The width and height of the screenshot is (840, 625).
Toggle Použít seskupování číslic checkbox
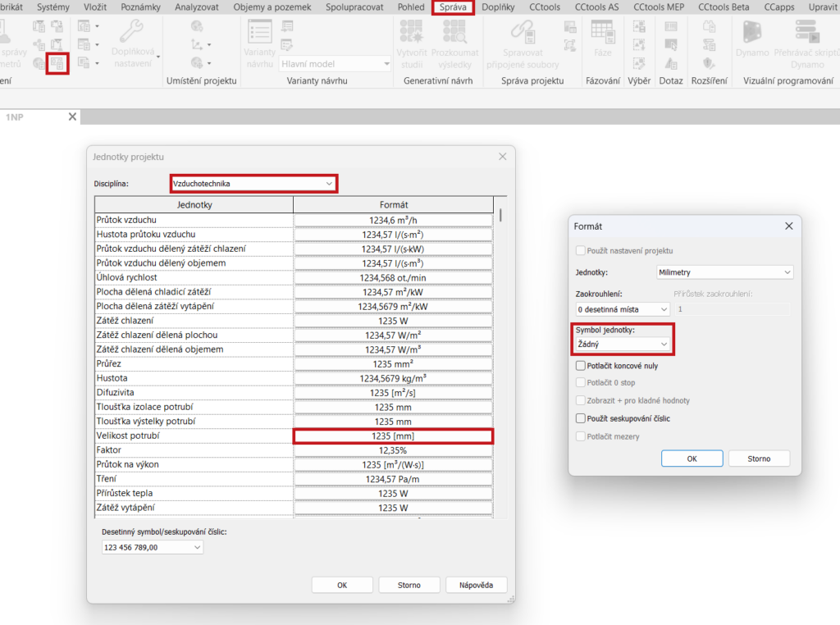coord(581,418)
